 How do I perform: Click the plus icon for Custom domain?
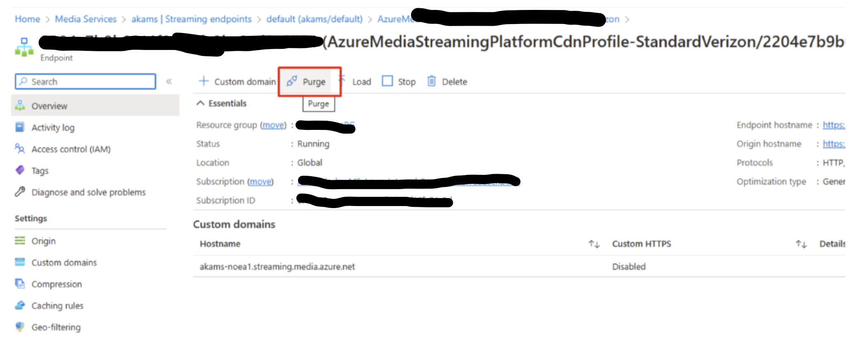203,81
